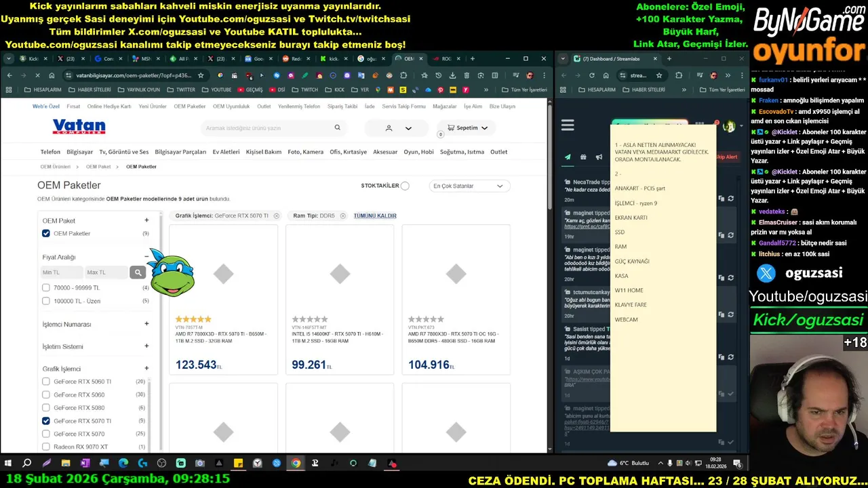Image resolution: width=868 pixels, height=488 pixels.
Task: Bookmark the Vatan page with star icon
Action: (x=201, y=75)
